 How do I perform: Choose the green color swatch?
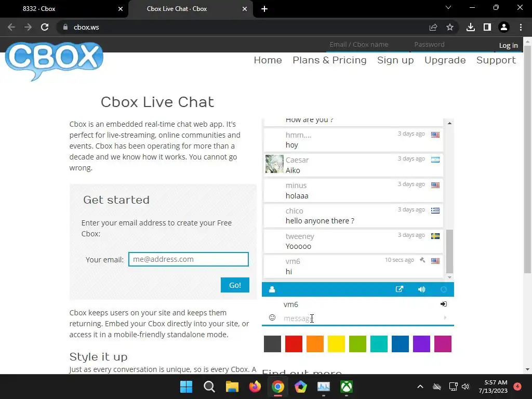357,344
